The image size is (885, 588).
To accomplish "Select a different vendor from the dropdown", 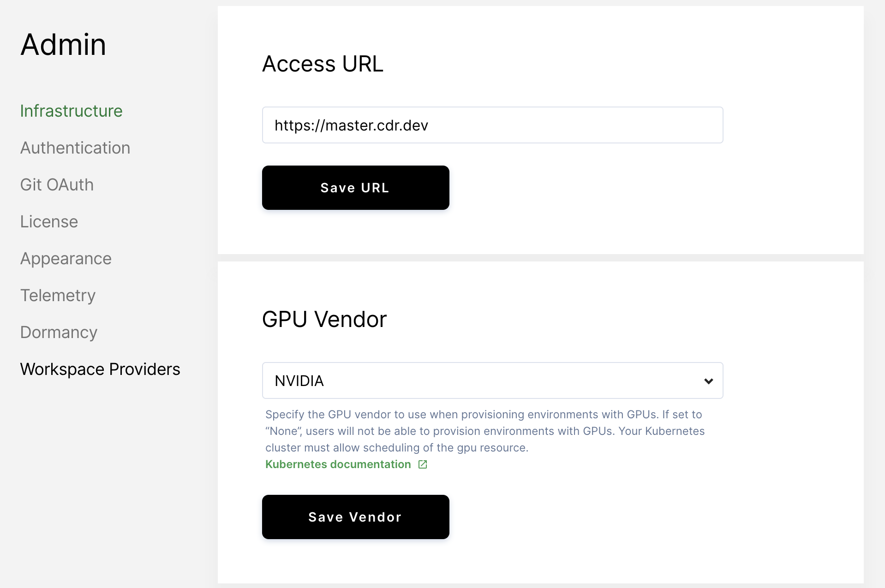I will [x=492, y=381].
